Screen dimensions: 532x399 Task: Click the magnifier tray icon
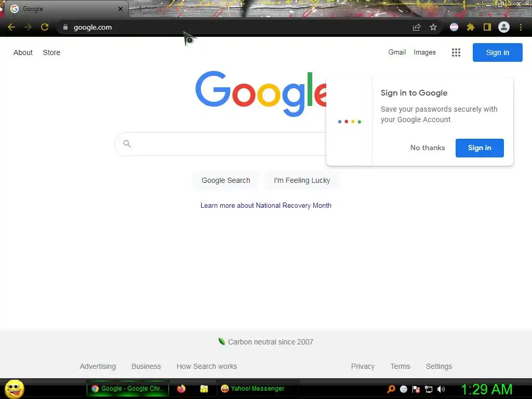click(391, 389)
